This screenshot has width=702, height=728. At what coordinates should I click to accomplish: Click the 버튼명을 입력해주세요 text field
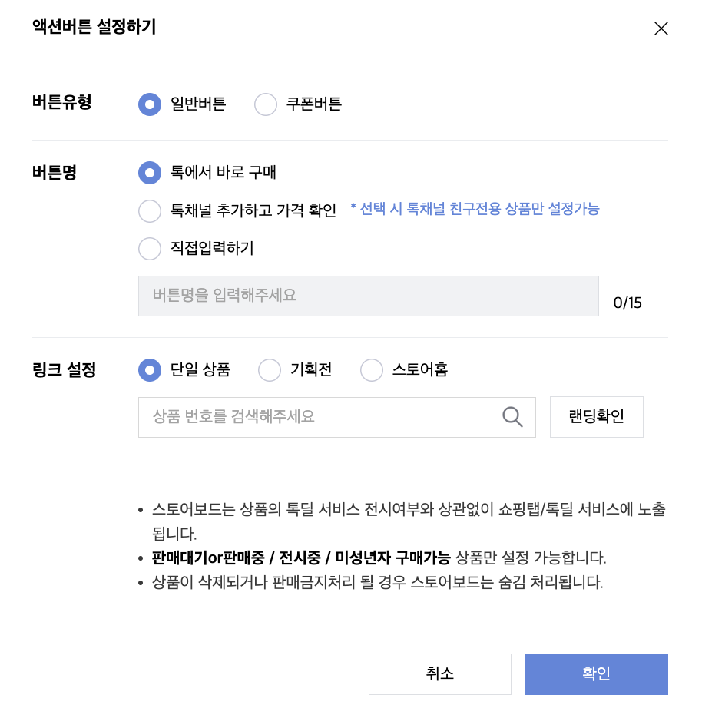pos(368,296)
